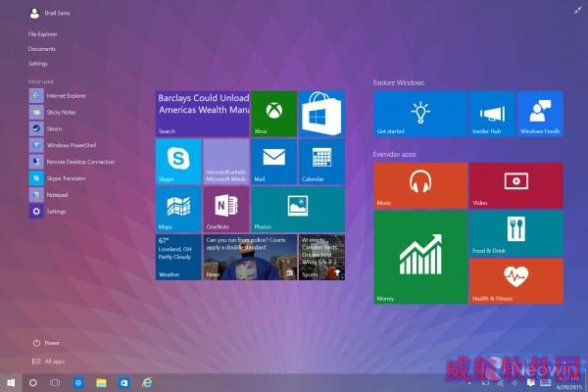The width and height of the screenshot is (588, 392).
Task: Open Notepad from Most used list
Action: (49, 195)
